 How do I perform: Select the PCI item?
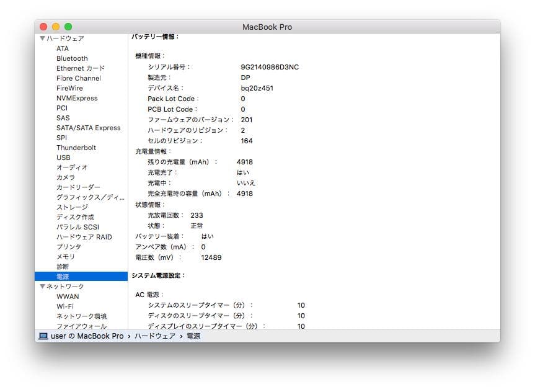pos(62,108)
